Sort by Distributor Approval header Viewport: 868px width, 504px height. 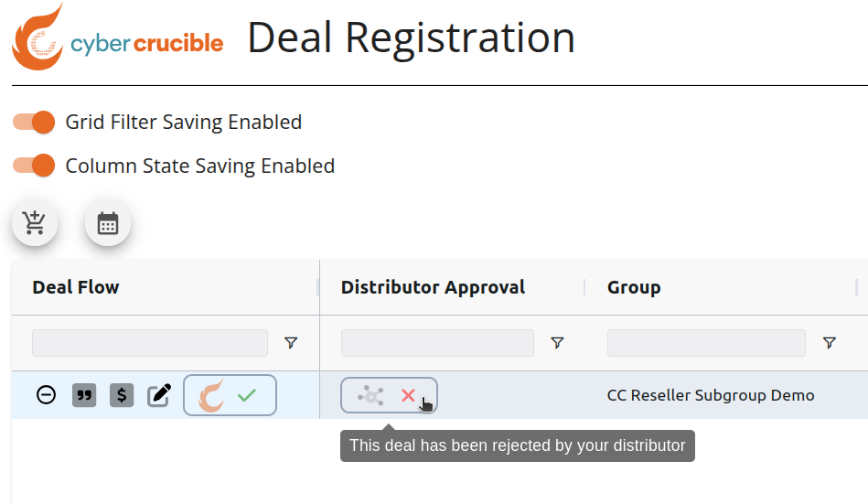click(x=433, y=287)
